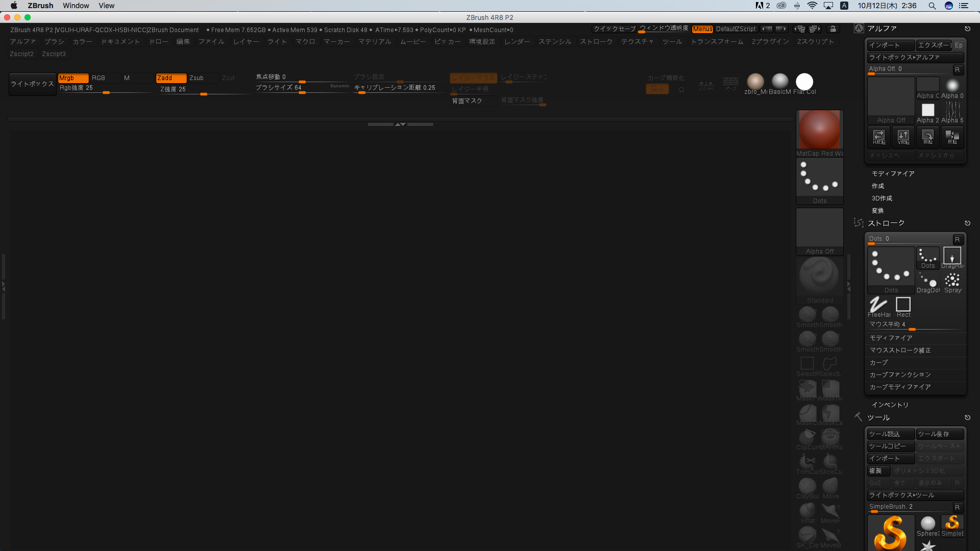
Task: Pick the FreeHand stroke icon
Action: pos(878,305)
